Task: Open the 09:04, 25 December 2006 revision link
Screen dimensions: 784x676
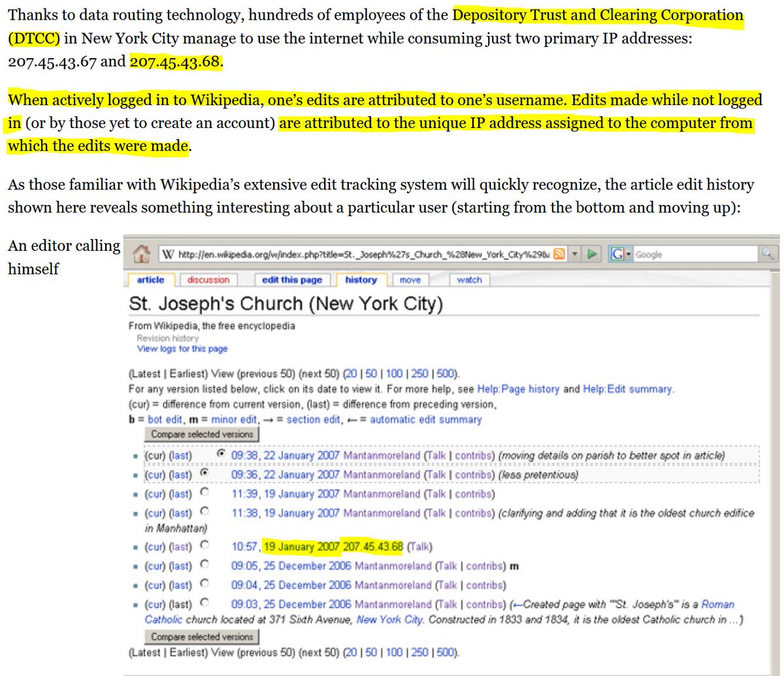Action: (291, 585)
